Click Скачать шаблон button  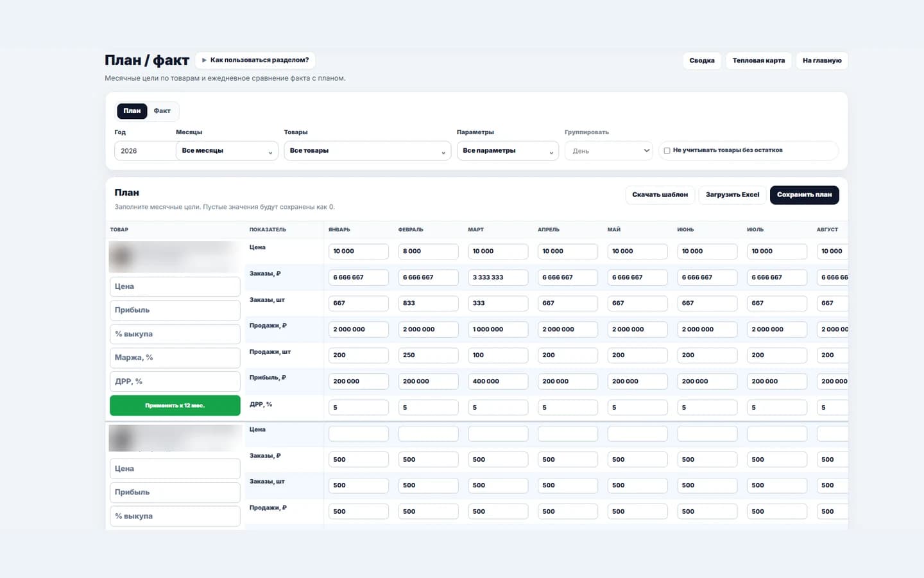click(660, 195)
